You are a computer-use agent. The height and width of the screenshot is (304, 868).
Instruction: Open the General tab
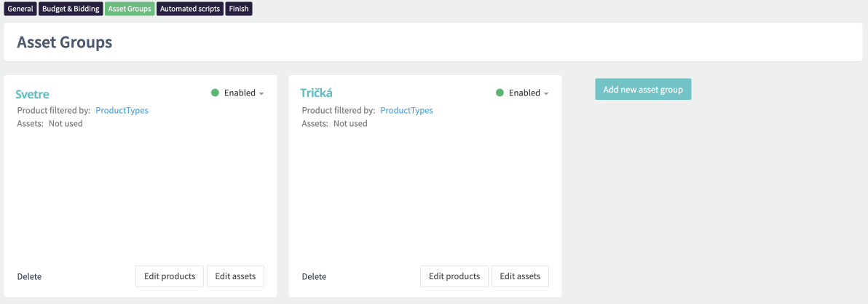coord(20,9)
